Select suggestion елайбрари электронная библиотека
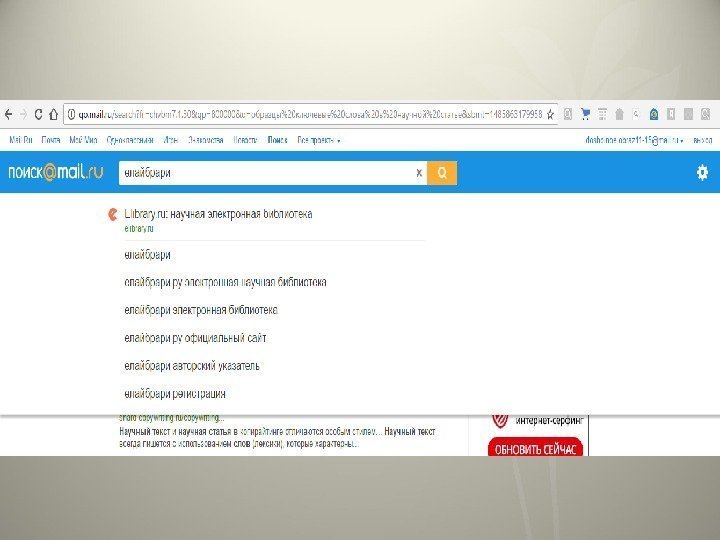Image resolution: width=720 pixels, height=540 pixels. click(201, 310)
